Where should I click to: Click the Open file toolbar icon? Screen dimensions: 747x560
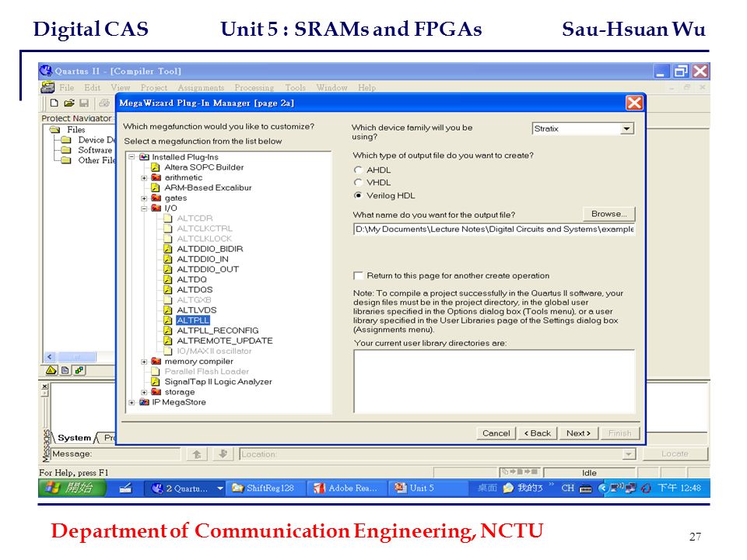pyautogui.click(x=69, y=103)
